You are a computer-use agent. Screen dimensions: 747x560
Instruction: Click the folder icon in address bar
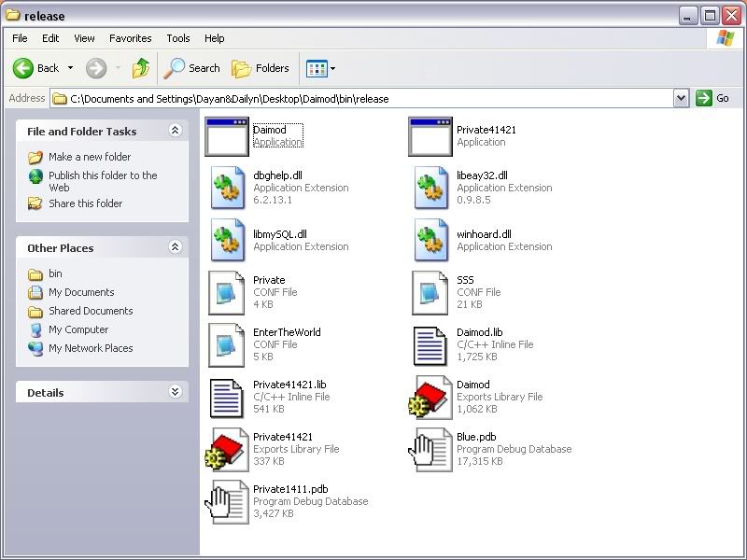(x=60, y=99)
